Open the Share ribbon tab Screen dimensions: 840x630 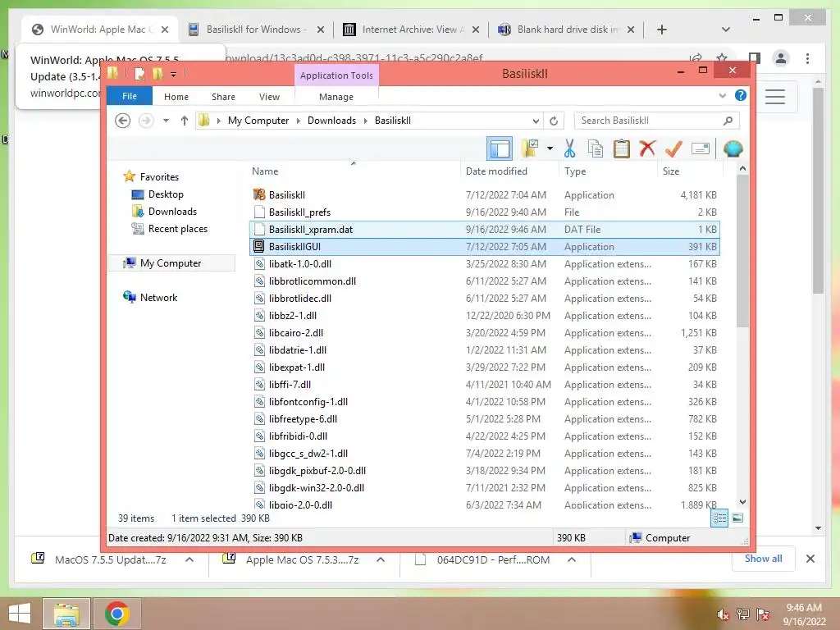(x=223, y=97)
